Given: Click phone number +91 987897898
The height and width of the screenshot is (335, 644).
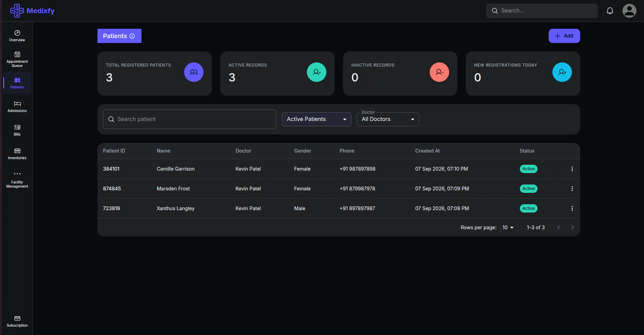Looking at the screenshot, I should tap(358, 169).
